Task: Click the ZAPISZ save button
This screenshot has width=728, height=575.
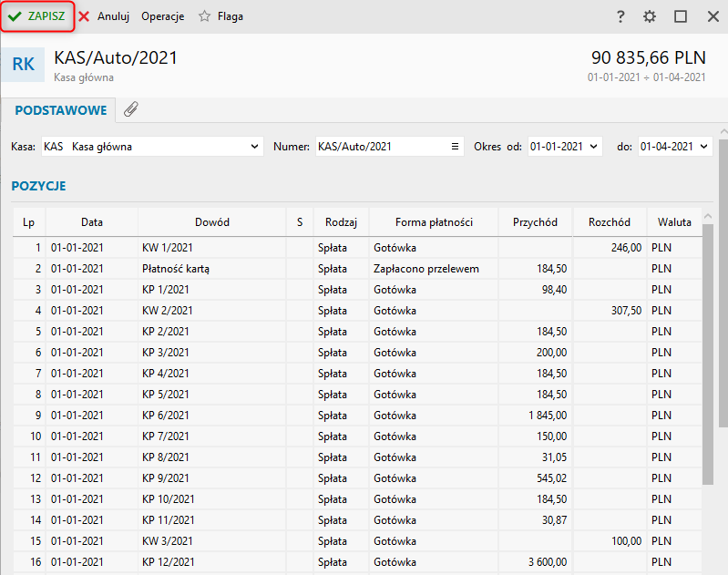Action: click(x=37, y=16)
